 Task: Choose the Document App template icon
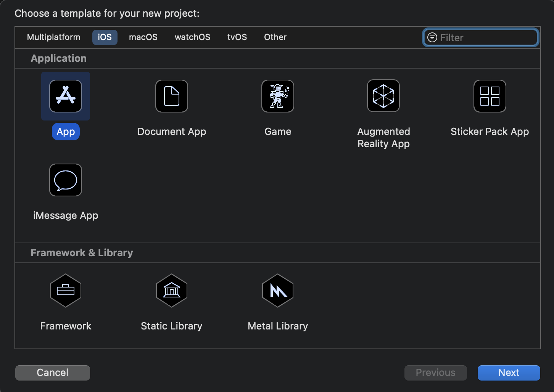[x=172, y=96]
